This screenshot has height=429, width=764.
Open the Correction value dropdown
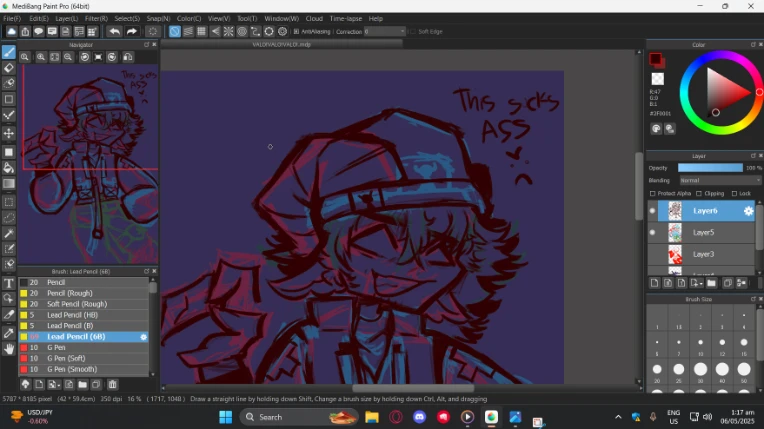385,32
